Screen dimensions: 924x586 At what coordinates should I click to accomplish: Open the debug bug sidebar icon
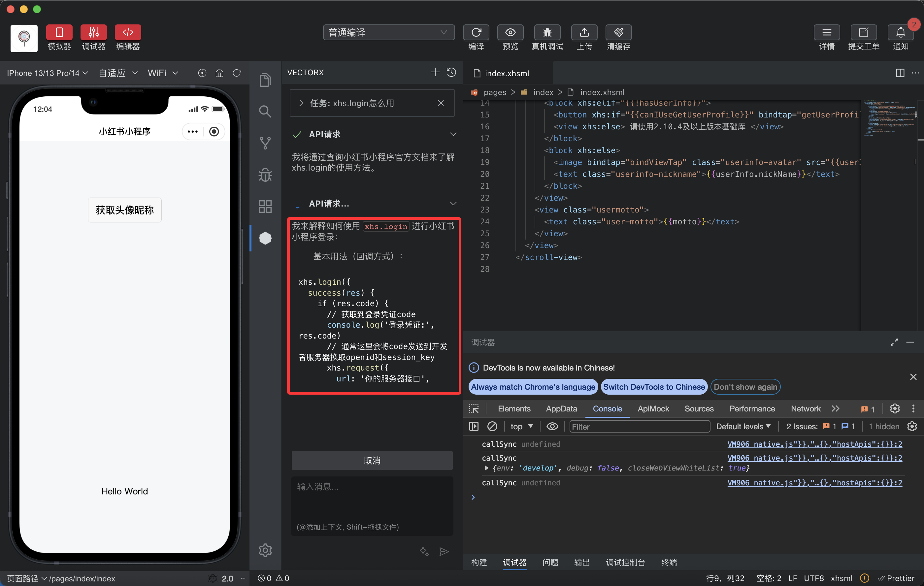click(x=265, y=175)
